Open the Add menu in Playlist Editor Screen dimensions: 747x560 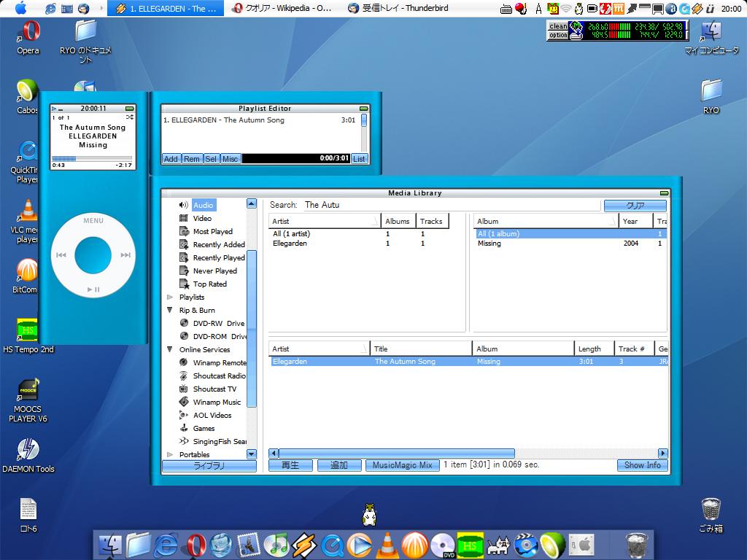click(x=171, y=159)
